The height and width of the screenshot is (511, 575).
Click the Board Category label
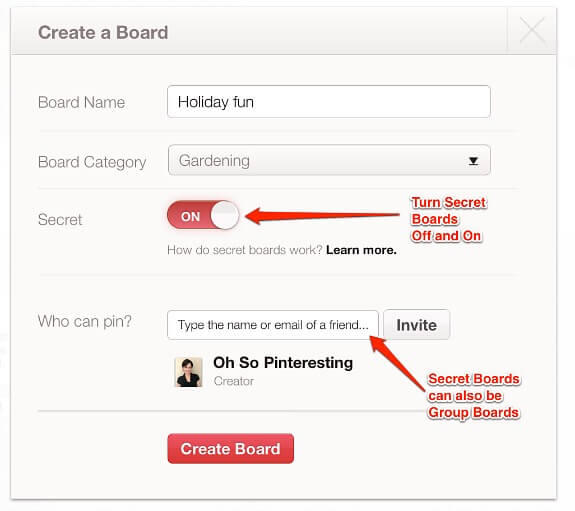92,162
